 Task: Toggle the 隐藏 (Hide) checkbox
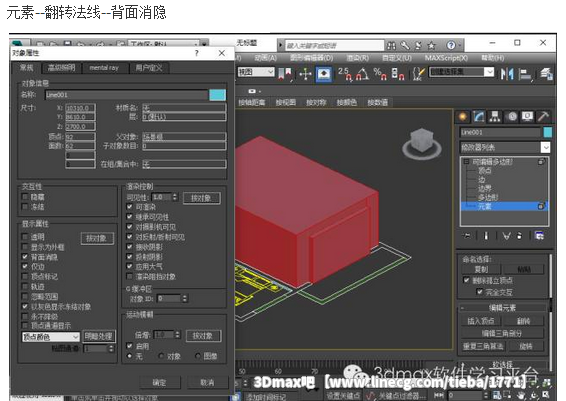(25, 197)
